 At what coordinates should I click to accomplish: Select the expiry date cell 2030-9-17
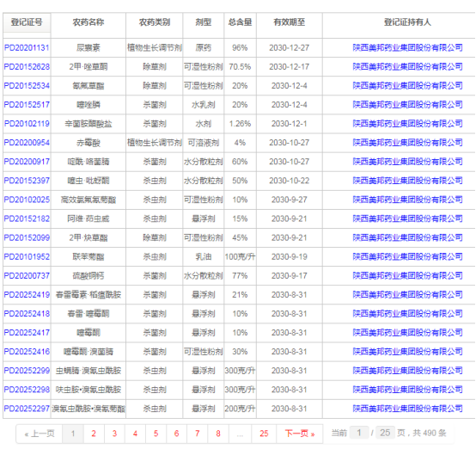click(x=290, y=276)
